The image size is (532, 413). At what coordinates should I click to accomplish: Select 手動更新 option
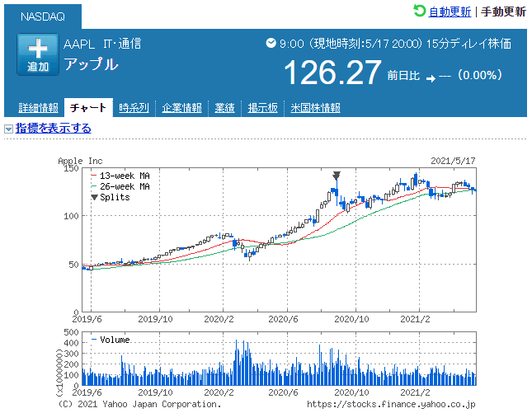coord(503,12)
